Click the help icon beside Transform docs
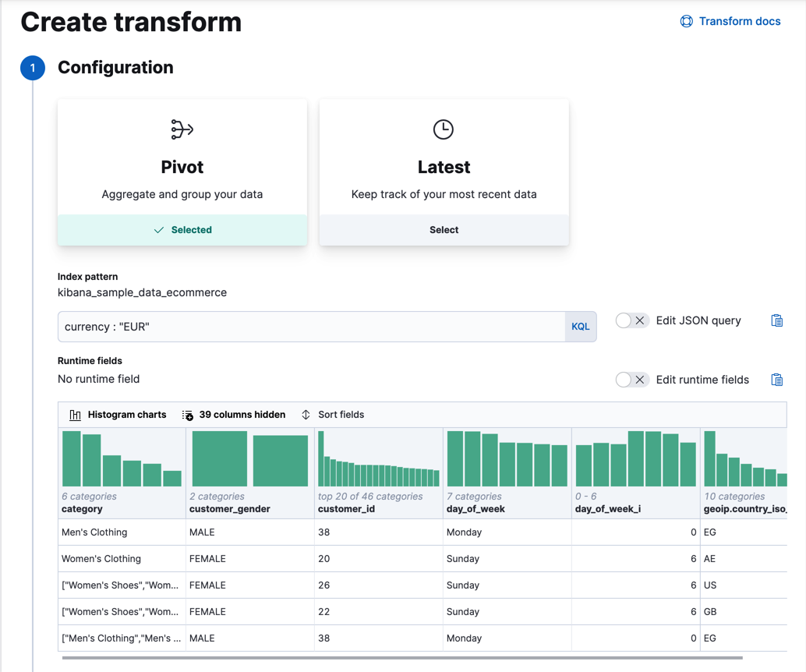806x672 pixels. tap(686, 21)
